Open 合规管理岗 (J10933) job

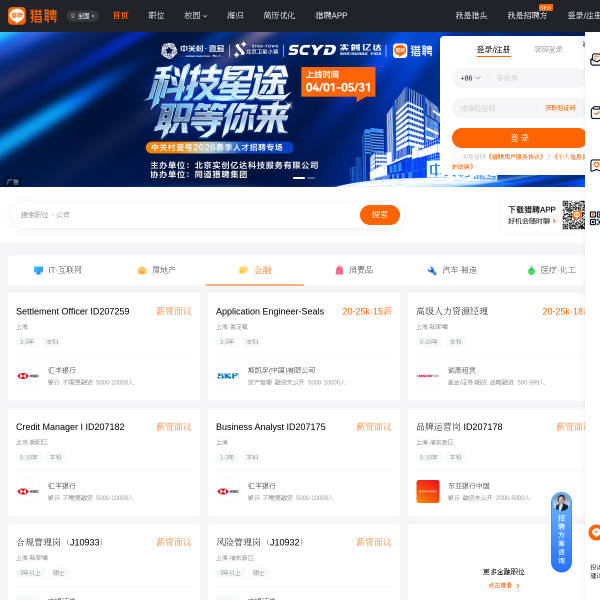[x=60, y=543]
